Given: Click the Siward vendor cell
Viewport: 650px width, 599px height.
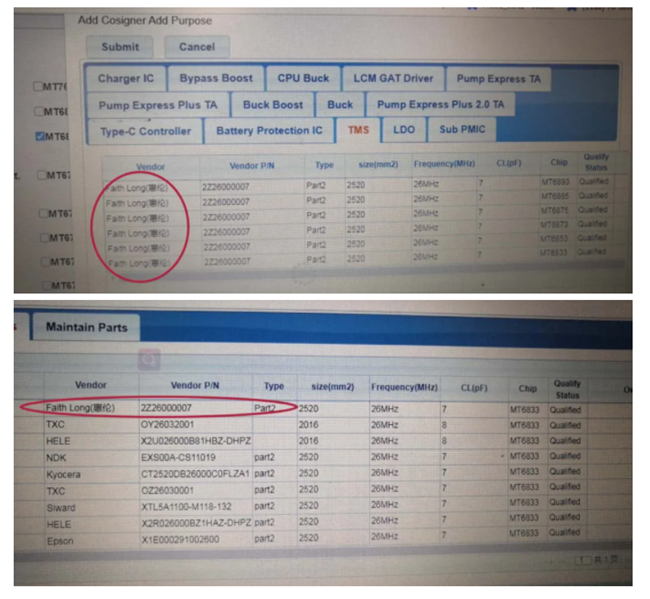Looking at the screenshot, I should point(61,508).
